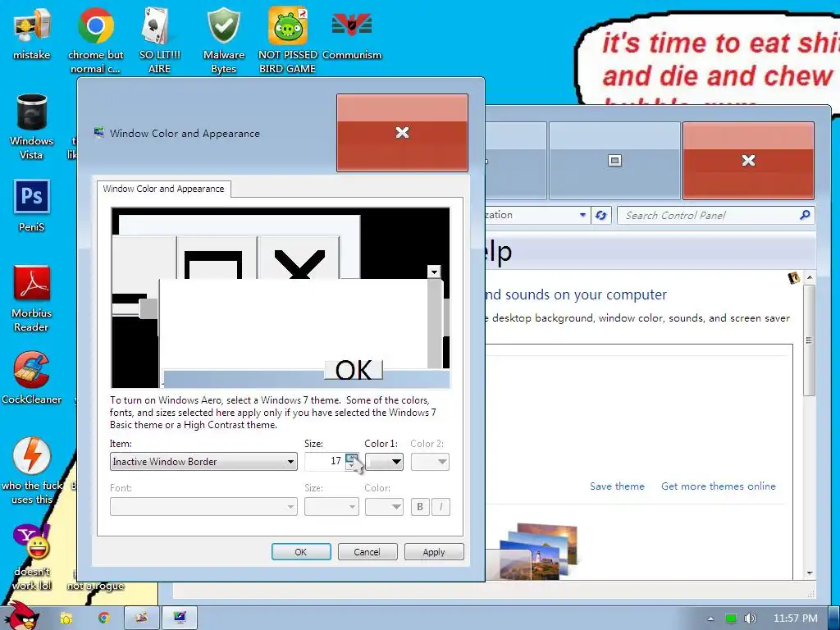Open the Font name dropdown
The height and width of the screenshot is (630, 840).
click(x=203, y=507)
